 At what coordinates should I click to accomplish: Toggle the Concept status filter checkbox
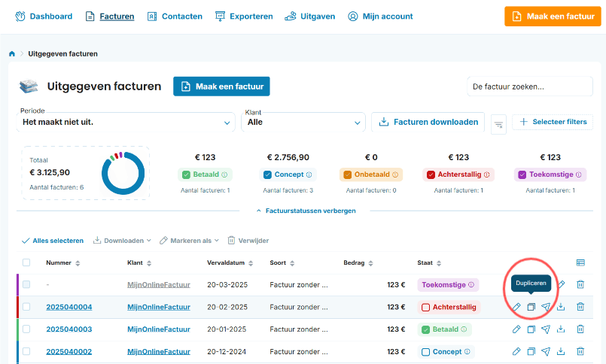pos(267,174)
